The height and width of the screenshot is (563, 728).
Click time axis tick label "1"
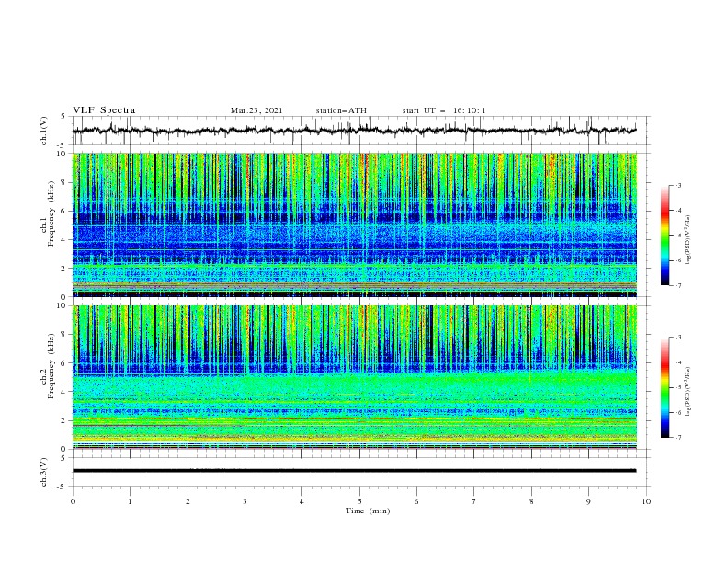pyautogui.click(x=130, y=501)
